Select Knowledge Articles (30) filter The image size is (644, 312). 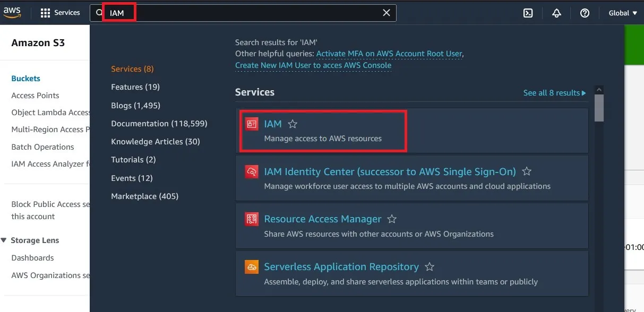tap(156, 142)
